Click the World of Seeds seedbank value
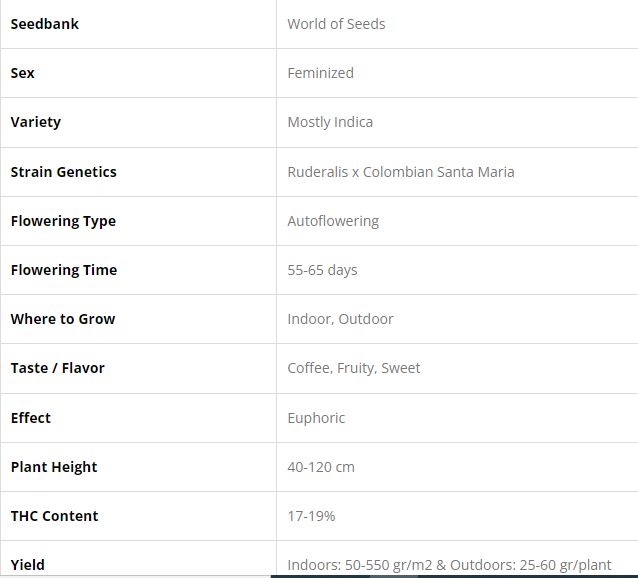Screen dimensions: 638x578 336,24
